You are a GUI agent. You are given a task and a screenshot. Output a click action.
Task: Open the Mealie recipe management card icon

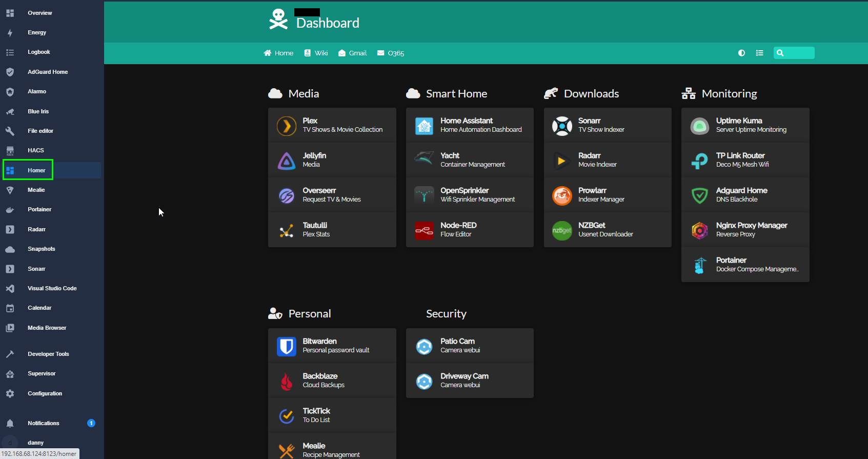(x=287, y=450)
